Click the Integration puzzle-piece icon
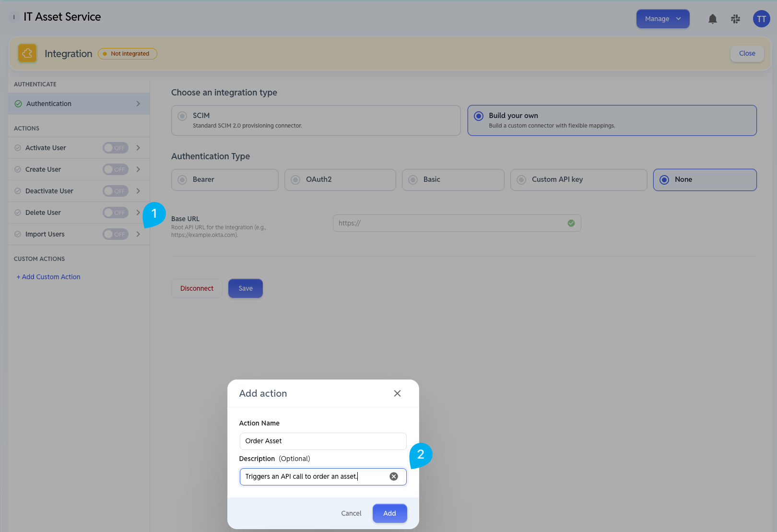 click(27, 53)
